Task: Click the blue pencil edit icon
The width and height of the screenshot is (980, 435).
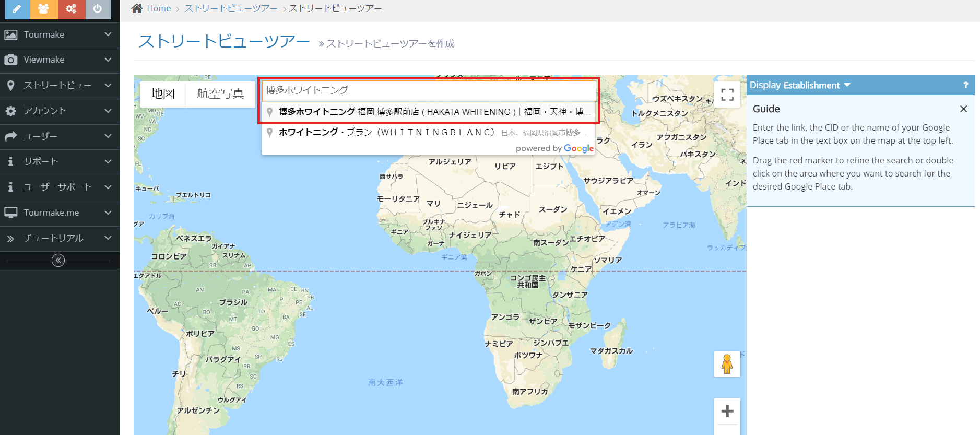Action: point(17,9)
